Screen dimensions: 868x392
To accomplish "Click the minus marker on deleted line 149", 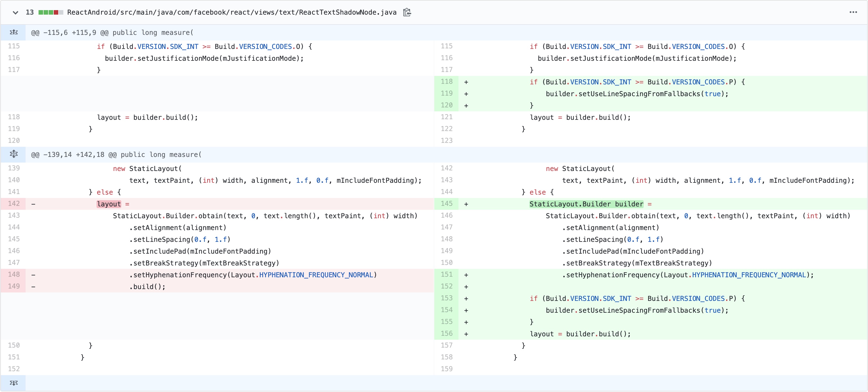I will pos(33,287).
